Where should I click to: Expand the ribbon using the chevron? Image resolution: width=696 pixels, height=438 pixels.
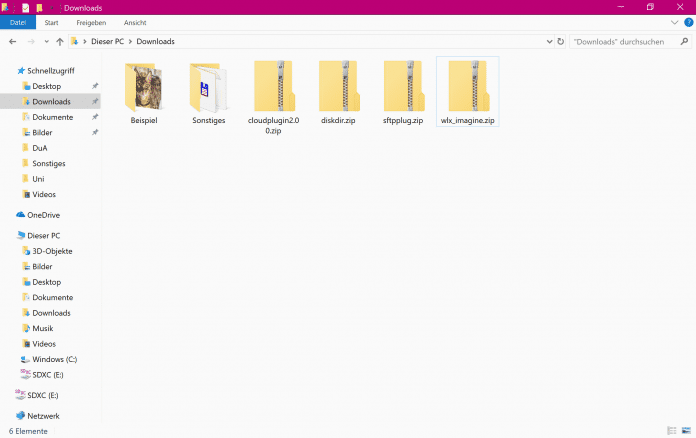pos(675,22)
